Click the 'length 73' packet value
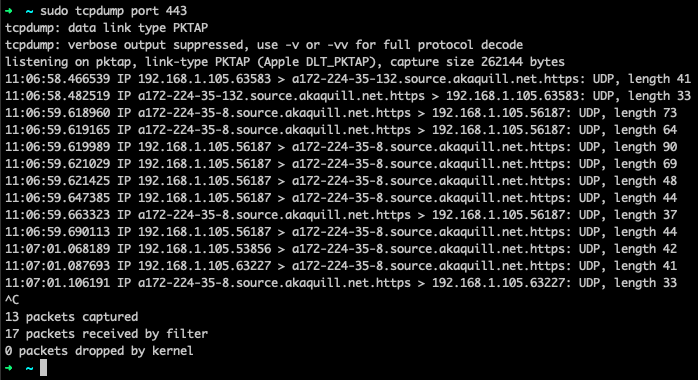This screenshot has width=698, height=380. click(645, 113)
